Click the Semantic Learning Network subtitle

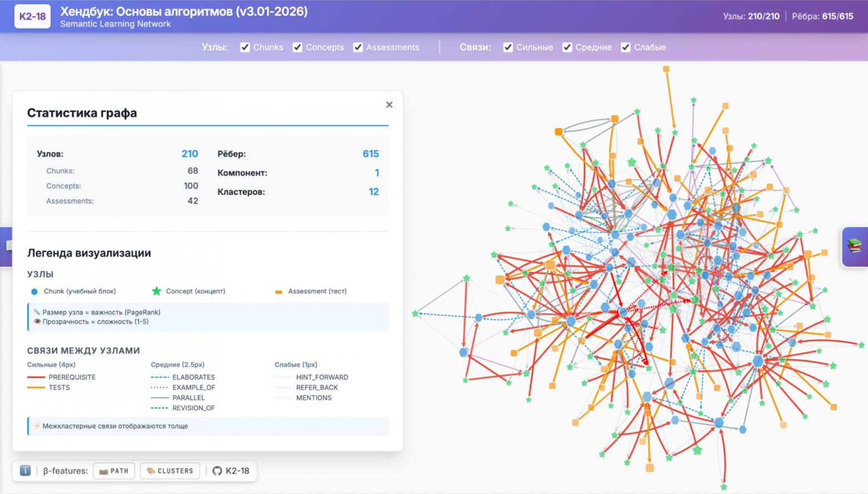(x=116, y=24)
